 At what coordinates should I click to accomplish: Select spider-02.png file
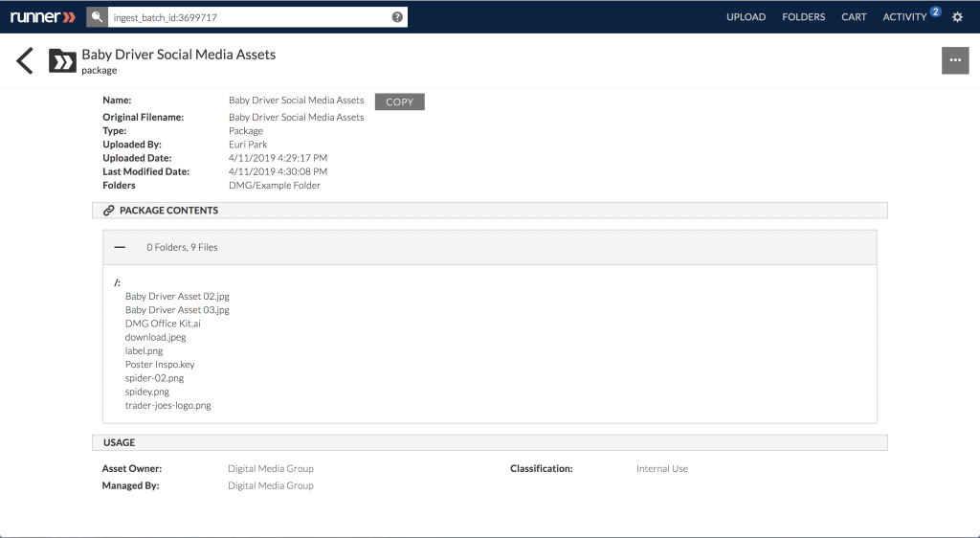pos(154,378)
